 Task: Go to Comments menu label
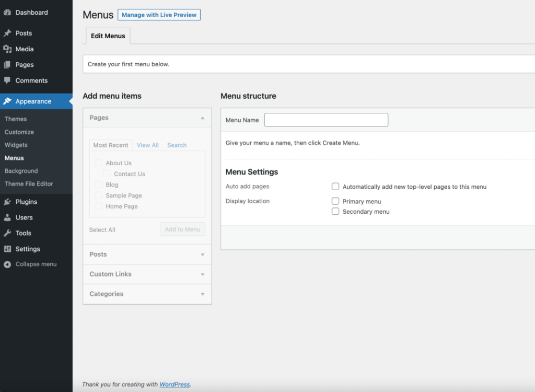(31, 80)
